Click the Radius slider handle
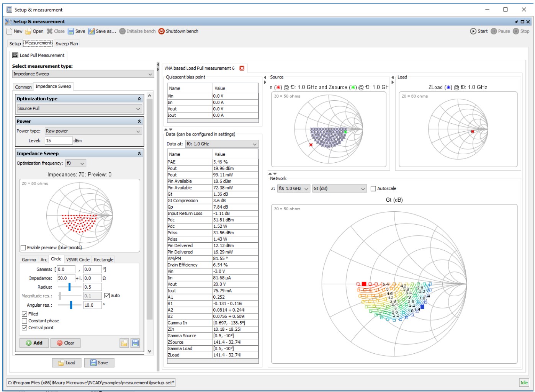The height and width of the screenshot is (392, 535). [69, 287]
